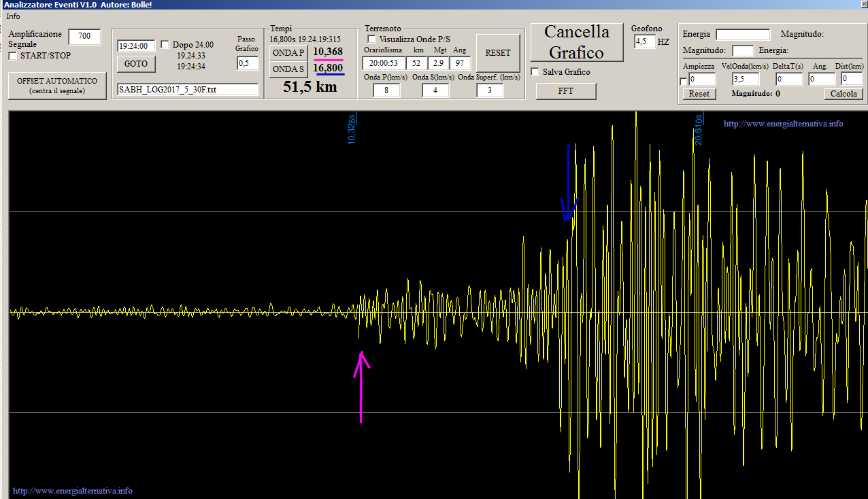Viewport: 868px width, 499px height.
Task: Click the Ang. field in the calculation panel
Action: [x=821, y=79]
